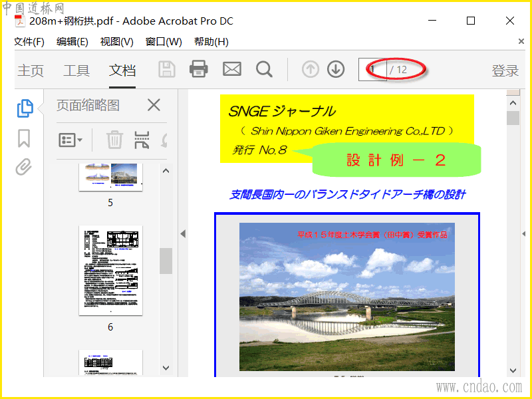This screenshot has height=399, width=532.
Task: Collapse left navigation pane arrow
Action: [183, 233]
